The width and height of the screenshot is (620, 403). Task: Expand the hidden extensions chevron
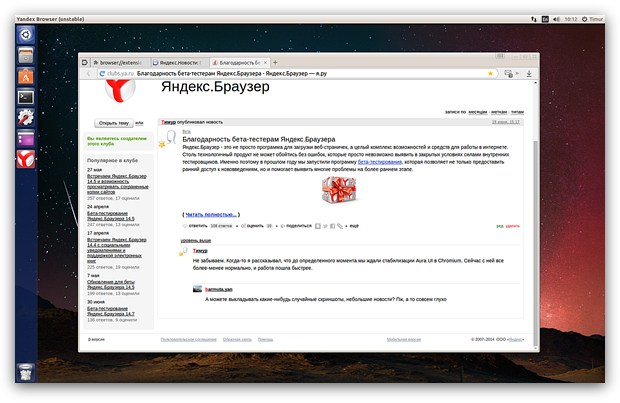517,74
